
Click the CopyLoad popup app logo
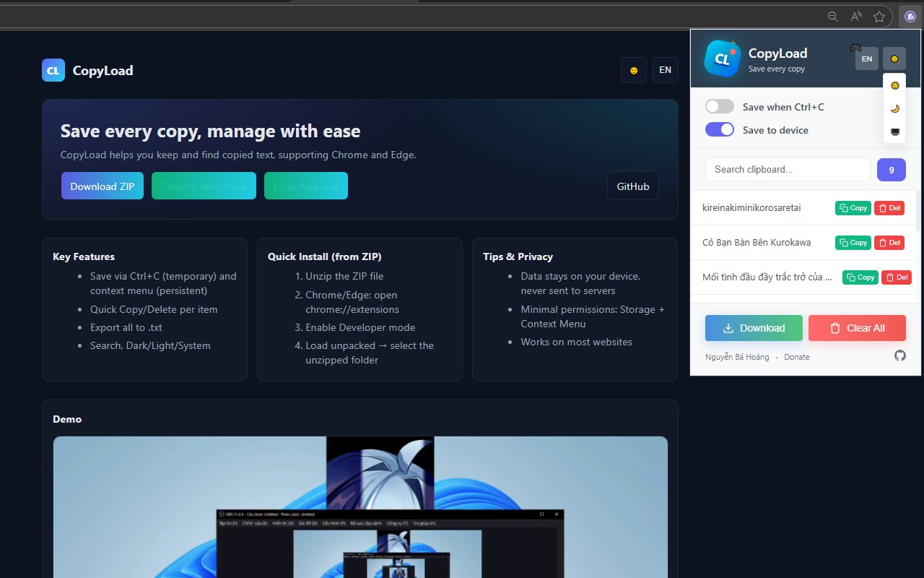(x=722, y=59)
